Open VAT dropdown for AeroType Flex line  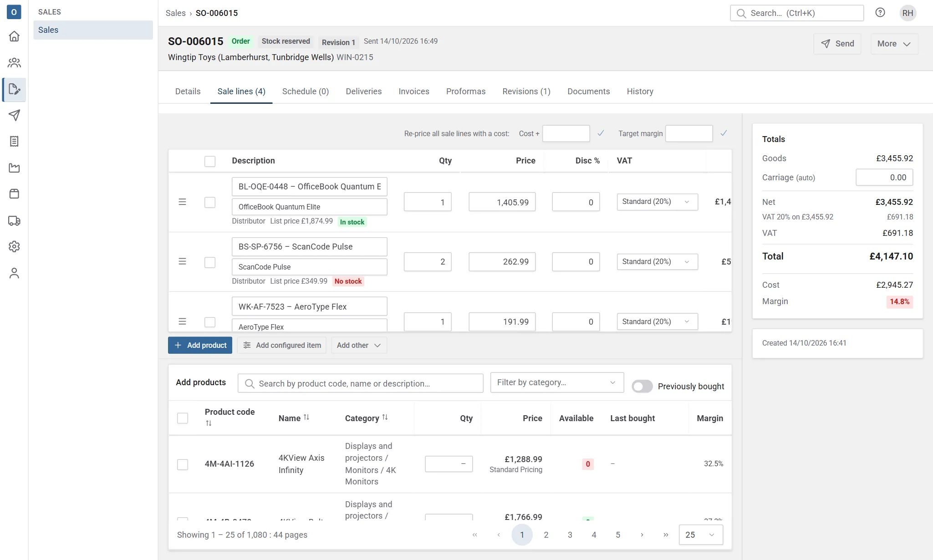point(657,322)
